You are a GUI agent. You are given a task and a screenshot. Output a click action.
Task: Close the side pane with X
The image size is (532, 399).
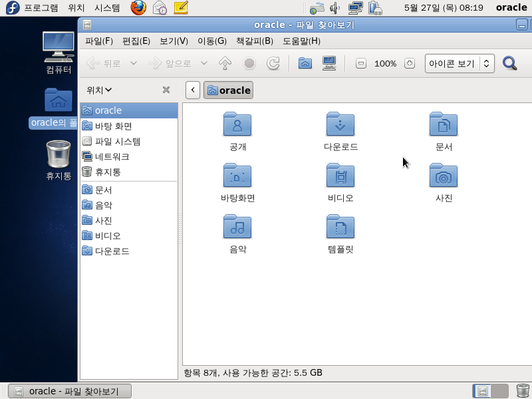(x=166, y=90)
